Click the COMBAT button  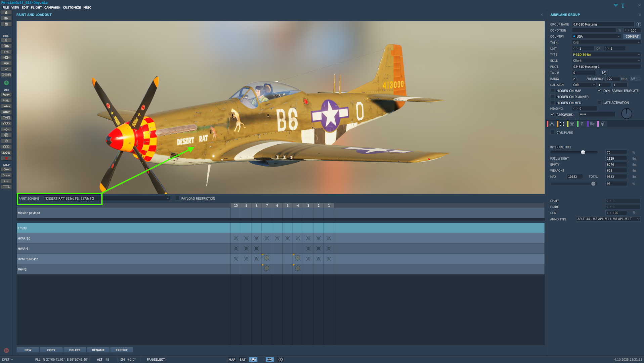632,36
